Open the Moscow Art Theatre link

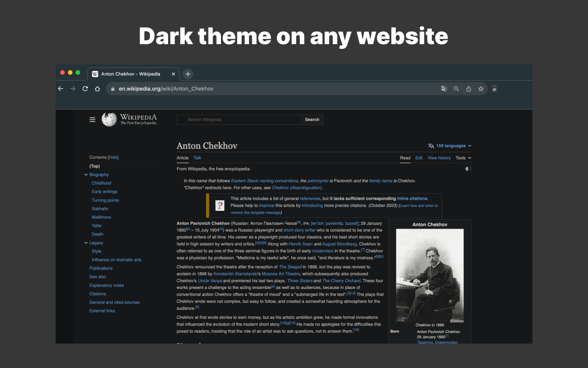click(281, 273)
